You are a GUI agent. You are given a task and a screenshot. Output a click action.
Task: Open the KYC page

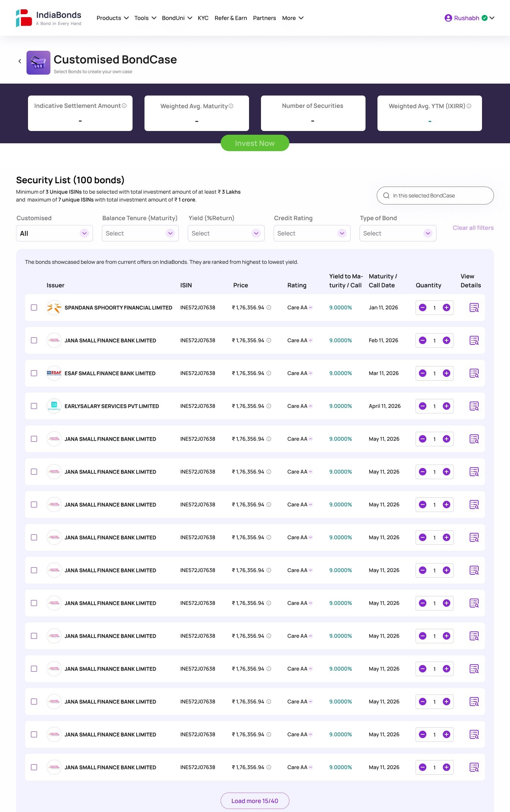click(x=203, y=18)
